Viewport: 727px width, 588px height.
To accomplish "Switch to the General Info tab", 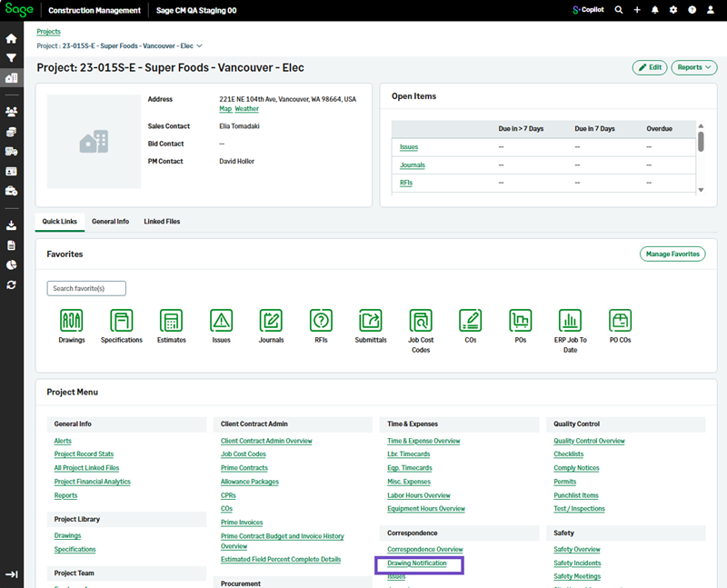I will point(110,222).
